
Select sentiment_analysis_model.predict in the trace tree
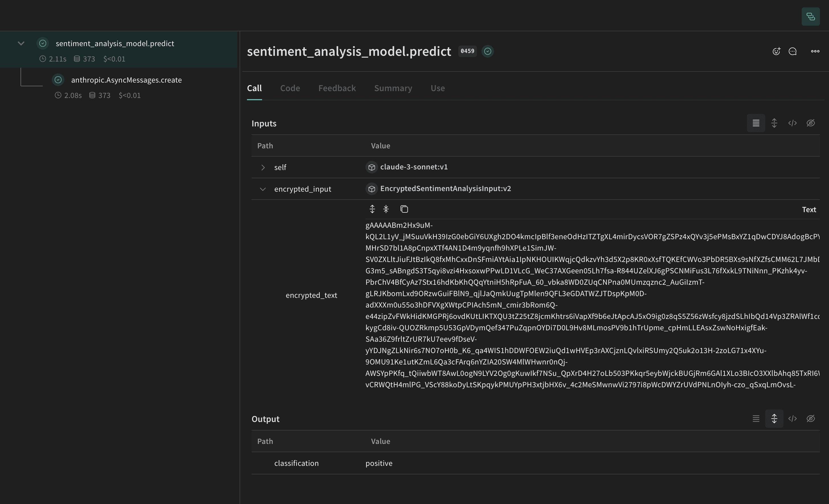pos(115,43)
